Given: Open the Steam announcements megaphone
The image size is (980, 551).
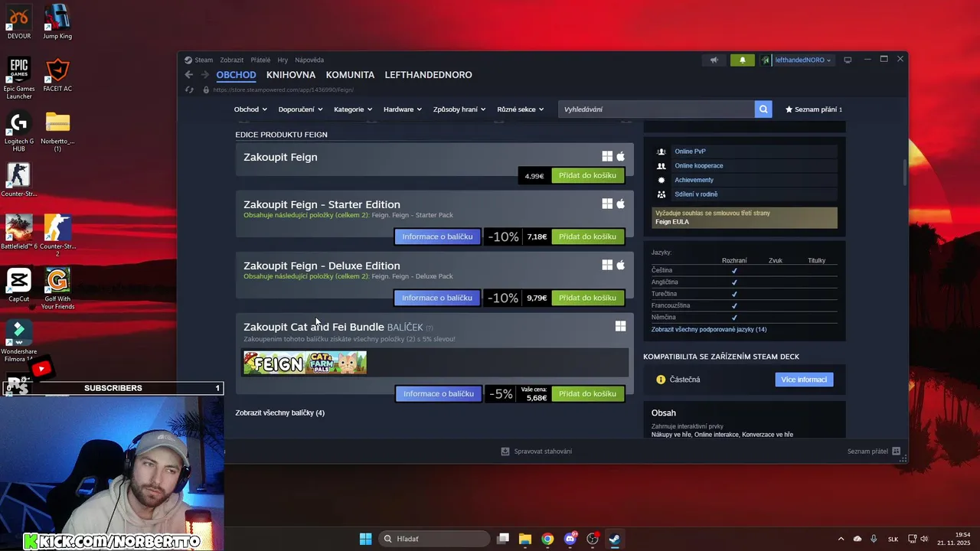Looking at the screenshot, I should (x=714, y=60).
